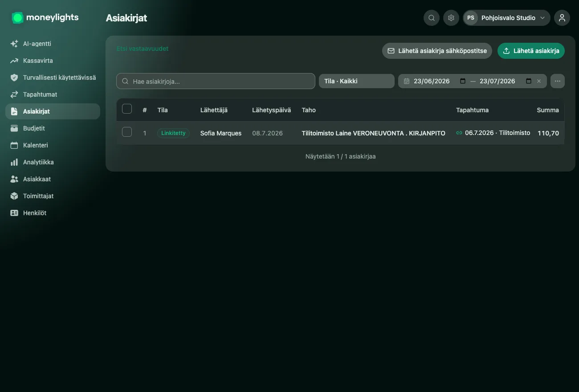
Task: Click Taho column header
Action: [309, 110]
